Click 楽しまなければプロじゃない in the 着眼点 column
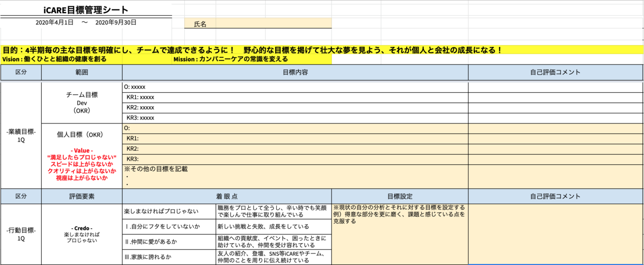644x265 pixels. point(169,211)
